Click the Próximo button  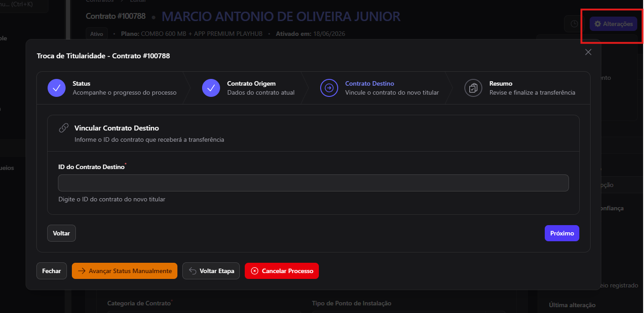coord(562,233)
